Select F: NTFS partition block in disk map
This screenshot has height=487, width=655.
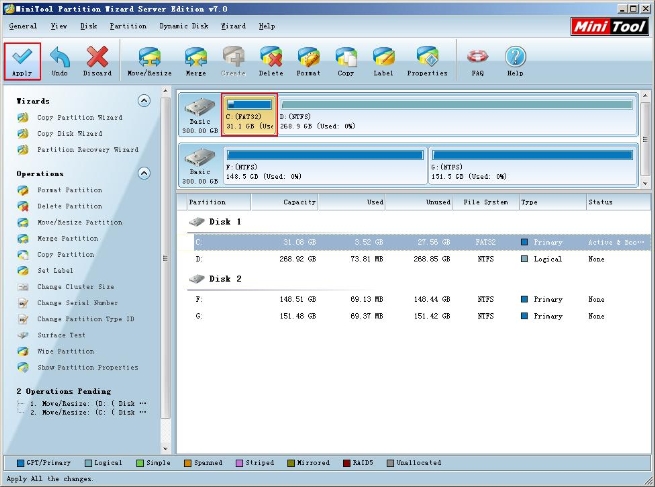tap(325, 165)
